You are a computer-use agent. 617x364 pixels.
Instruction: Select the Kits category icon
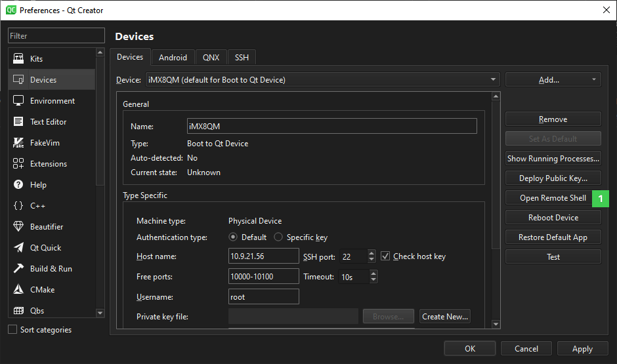click(18, 59)
